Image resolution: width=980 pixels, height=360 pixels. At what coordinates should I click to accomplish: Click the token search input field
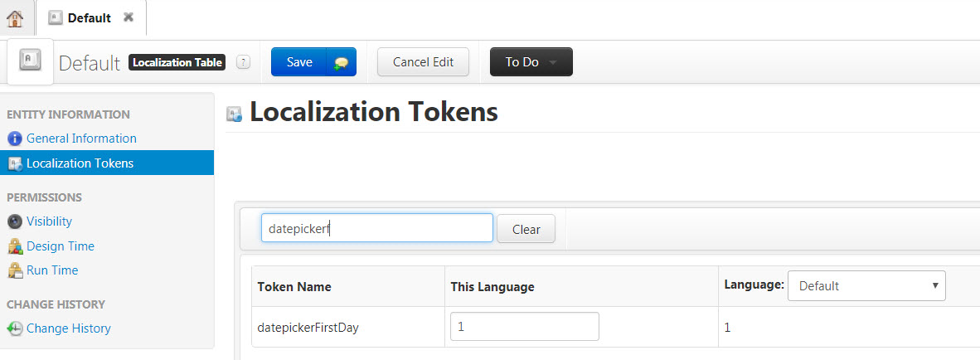[x=376, y=229]
